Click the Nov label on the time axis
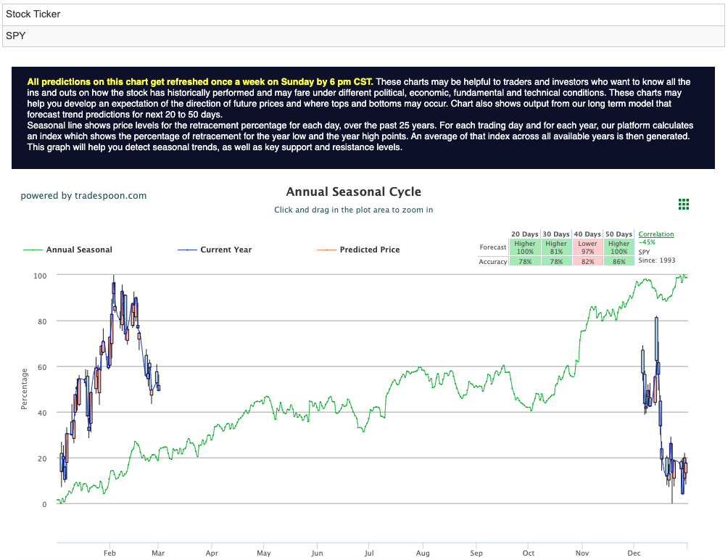 click(x=582, y=553)
